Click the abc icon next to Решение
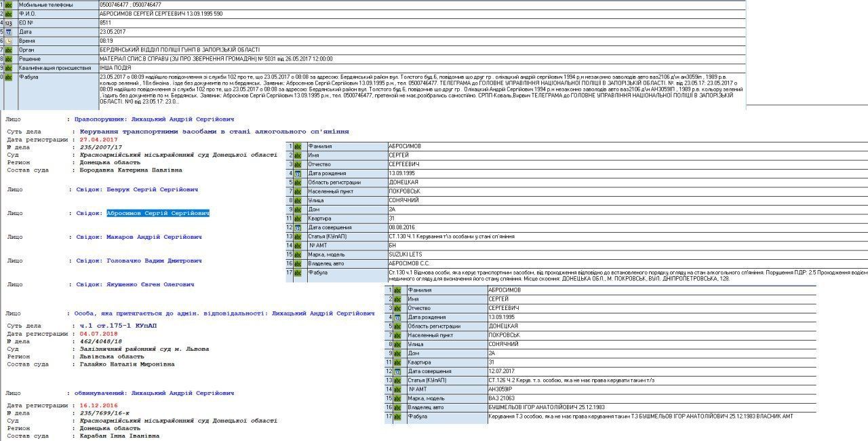 point(9,59)
